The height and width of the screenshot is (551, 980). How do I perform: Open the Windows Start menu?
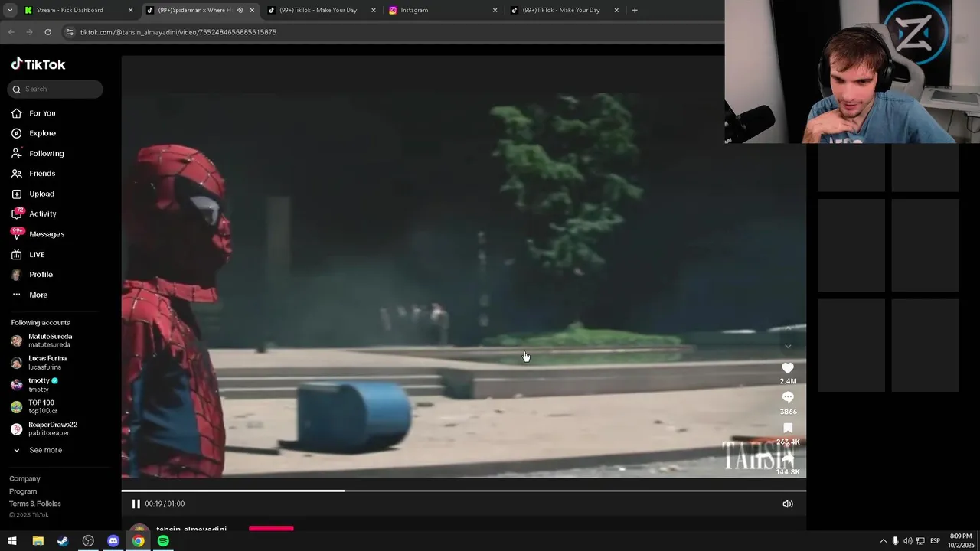click(x=12, y=541)
